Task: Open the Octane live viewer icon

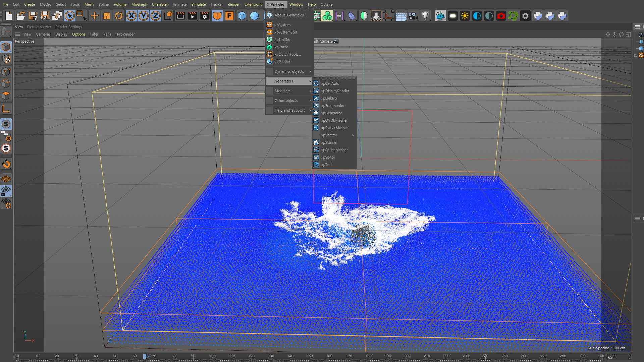Action: click(440, 16)
